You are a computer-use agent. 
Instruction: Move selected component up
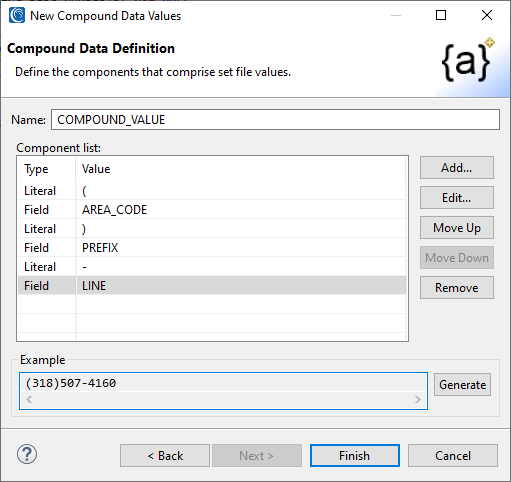tap(457, 228)
